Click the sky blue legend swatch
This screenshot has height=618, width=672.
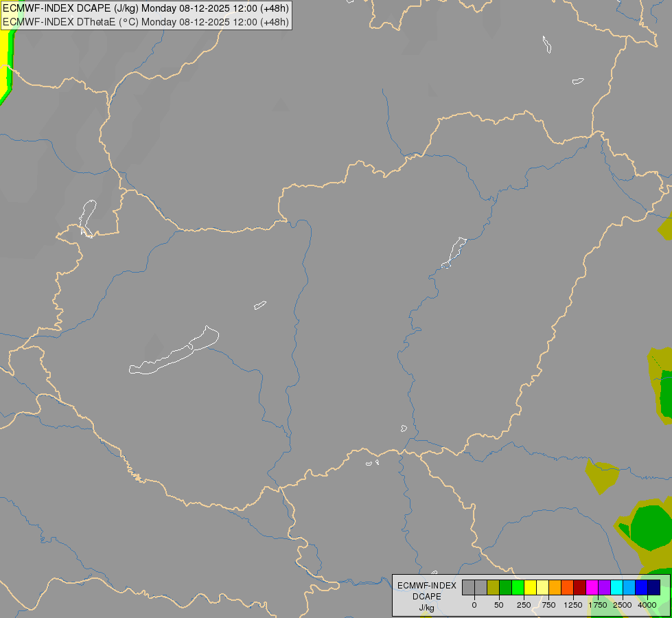629,588
